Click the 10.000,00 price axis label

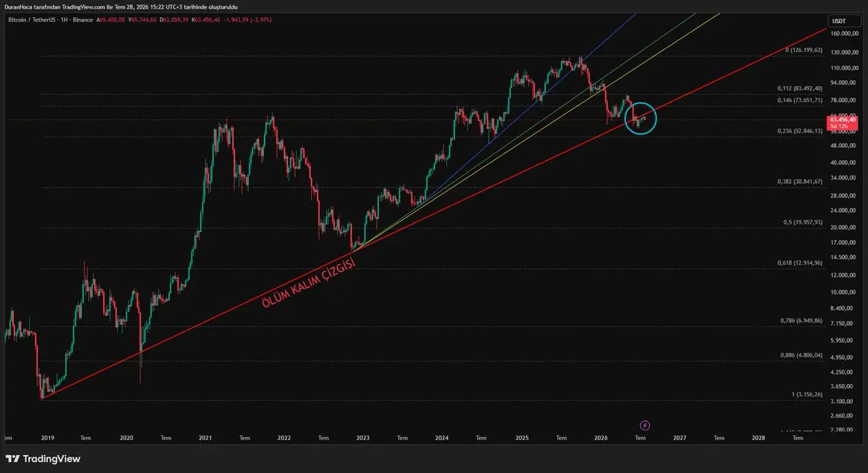point(842,292)
